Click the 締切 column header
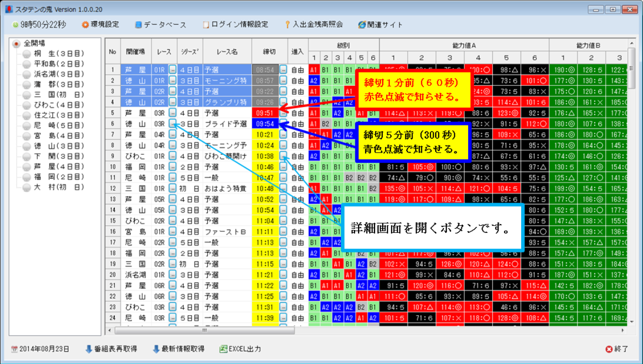The width and height of the screenshot is (643, 364). (270, 51)
